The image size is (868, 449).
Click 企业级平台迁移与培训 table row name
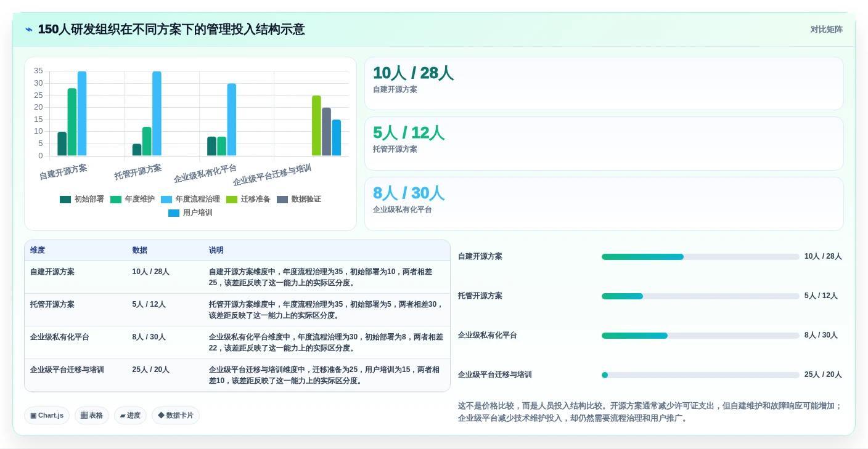coord(67,370)
